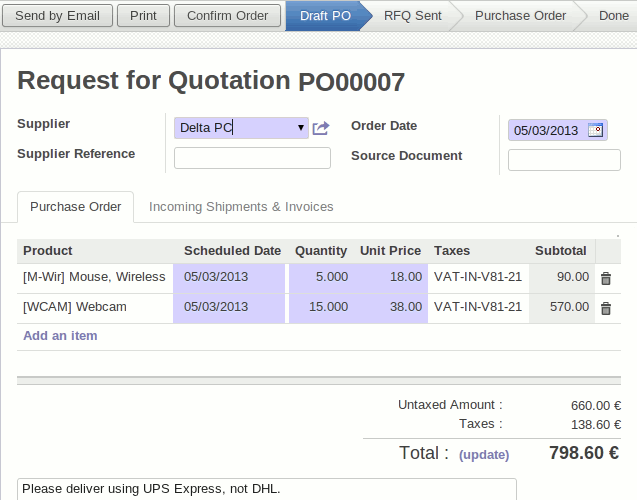Screen dimensions: 637x500
Task: Click the delivery notes text area
Action: coord(267,489)
